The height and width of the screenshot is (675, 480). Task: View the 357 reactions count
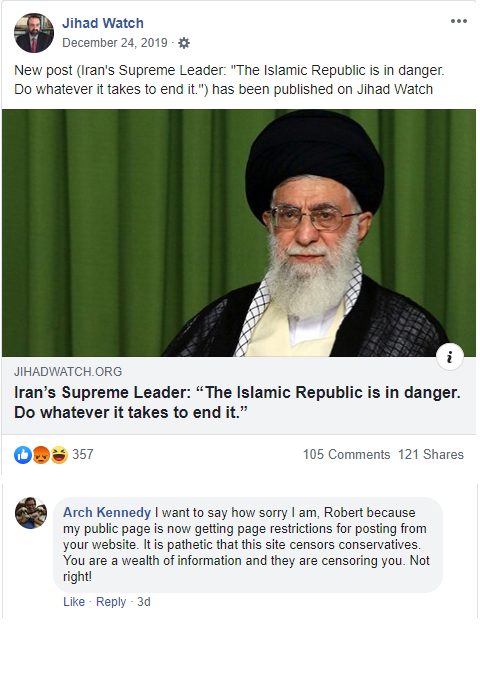83,455
